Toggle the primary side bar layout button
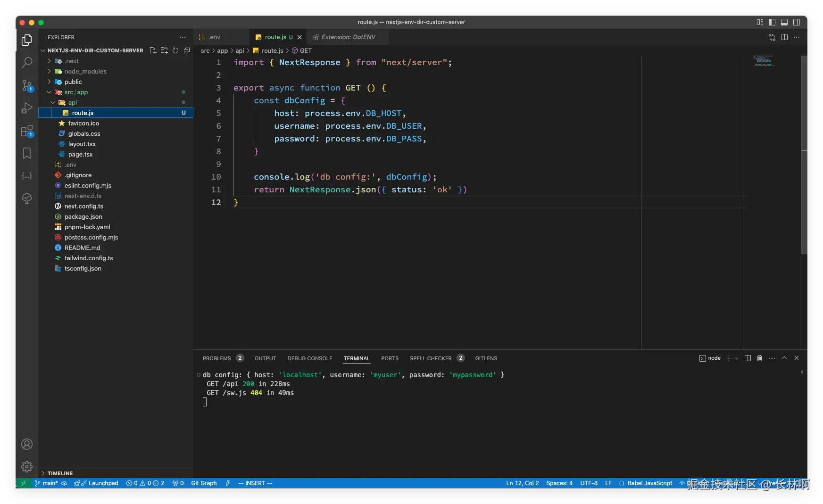This screenshot has width=823, height=504. tap(772, 22)
